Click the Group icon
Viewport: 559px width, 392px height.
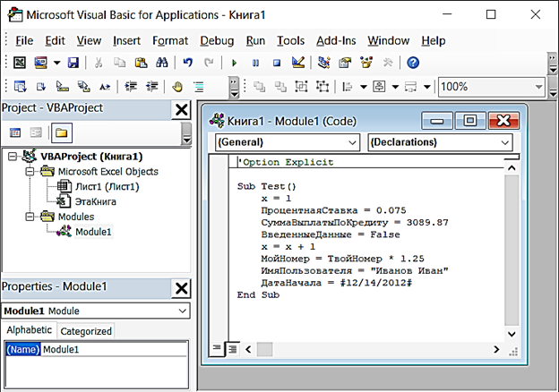tap(301, 87)
